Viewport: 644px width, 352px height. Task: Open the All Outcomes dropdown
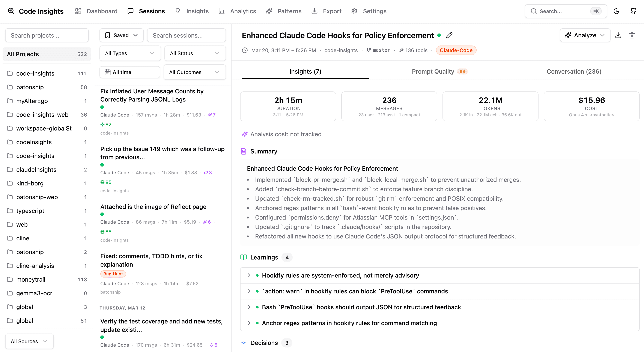194,72
